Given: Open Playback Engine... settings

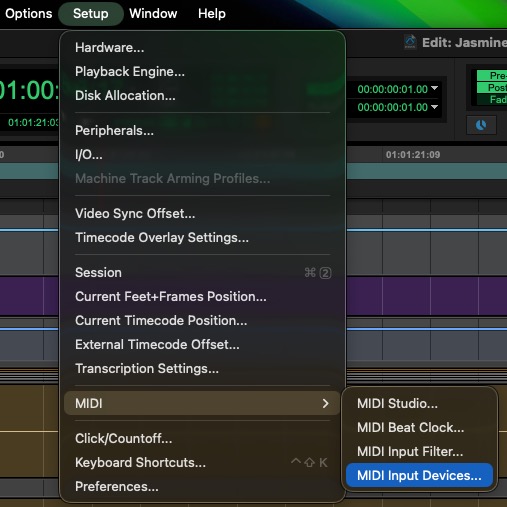Looking at the screenshot, I should 202,72.
